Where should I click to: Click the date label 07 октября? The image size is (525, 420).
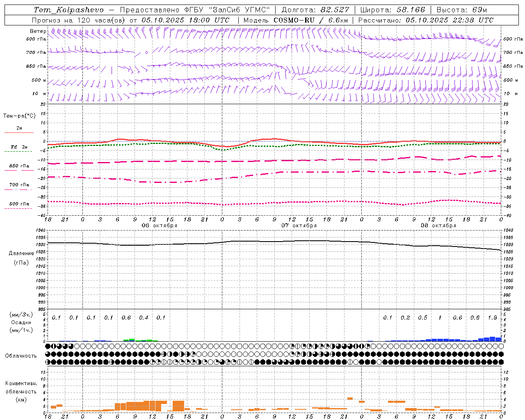299,225
